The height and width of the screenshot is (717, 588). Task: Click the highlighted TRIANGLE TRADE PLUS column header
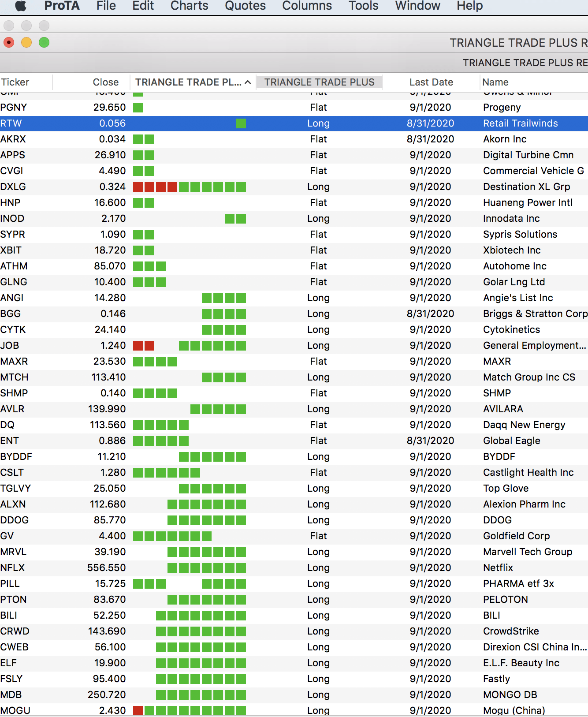(x=319, y=82)
